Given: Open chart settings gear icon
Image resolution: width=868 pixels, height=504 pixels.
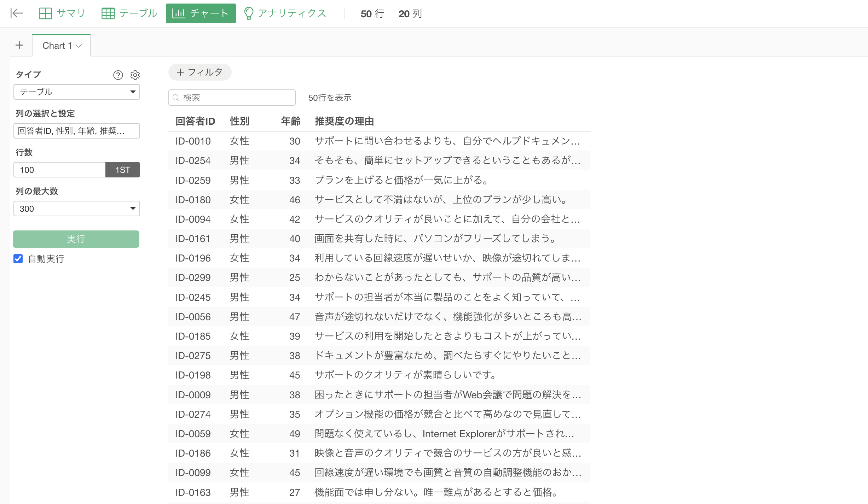Looking at the screenshot, I should pyautogui.click(x=135, y=75).
